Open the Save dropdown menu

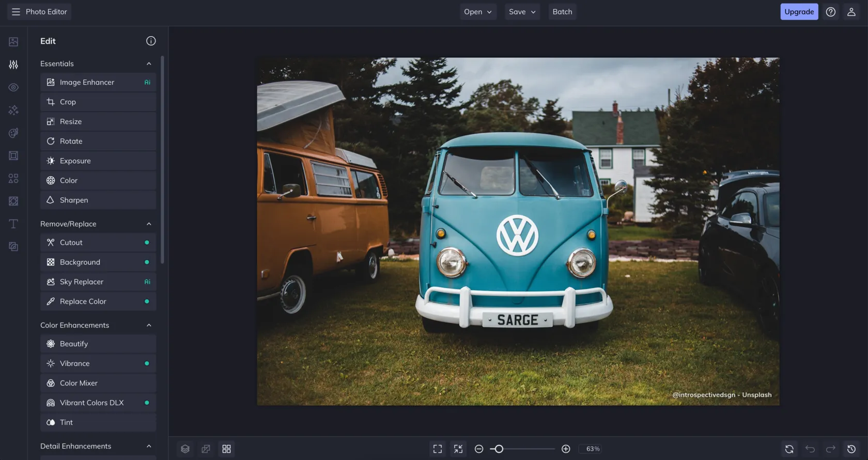pyautogui.click(x=522, y=12)
